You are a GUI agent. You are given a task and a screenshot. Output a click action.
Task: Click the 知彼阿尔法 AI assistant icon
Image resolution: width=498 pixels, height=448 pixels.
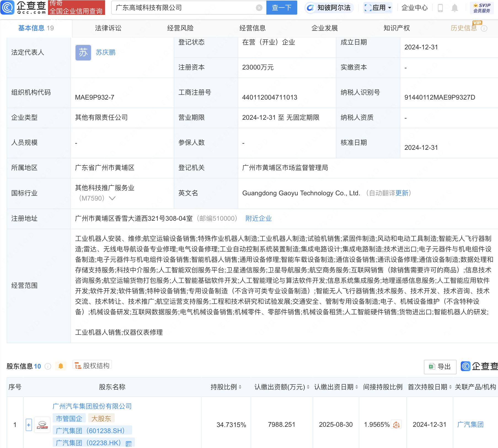tap(310, 8)
